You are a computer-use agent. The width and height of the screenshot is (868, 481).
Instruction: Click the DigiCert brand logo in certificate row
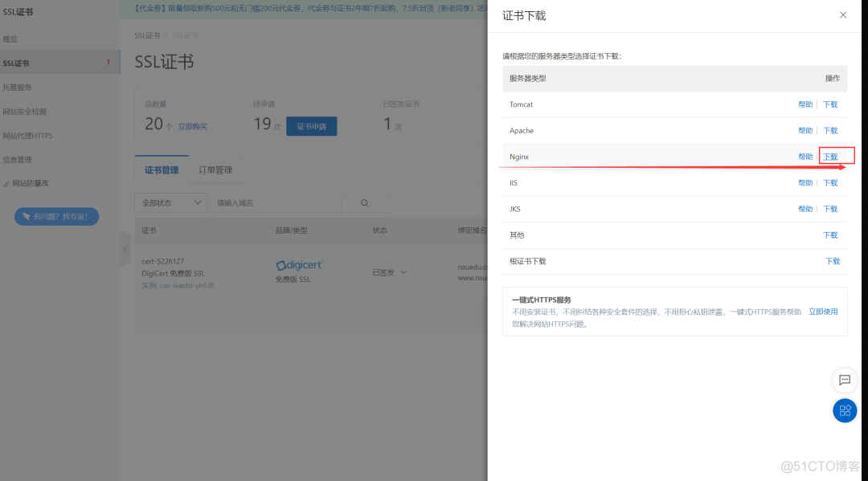[x=298, y=265]
